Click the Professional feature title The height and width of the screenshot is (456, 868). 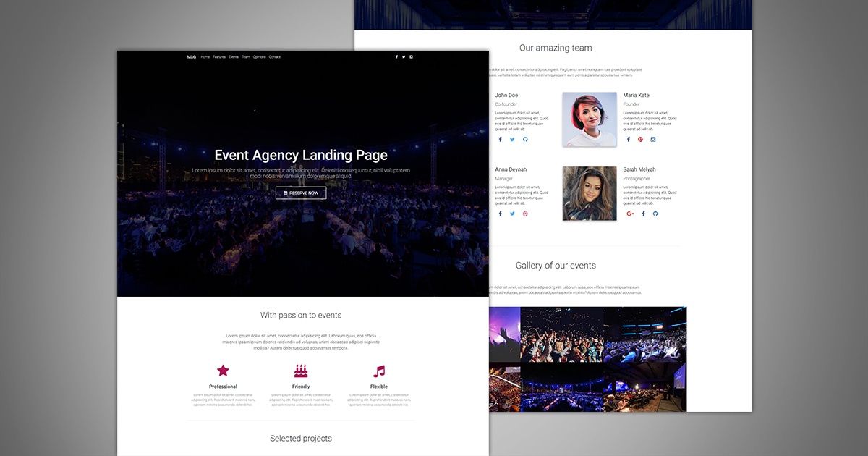click(223, 387)
